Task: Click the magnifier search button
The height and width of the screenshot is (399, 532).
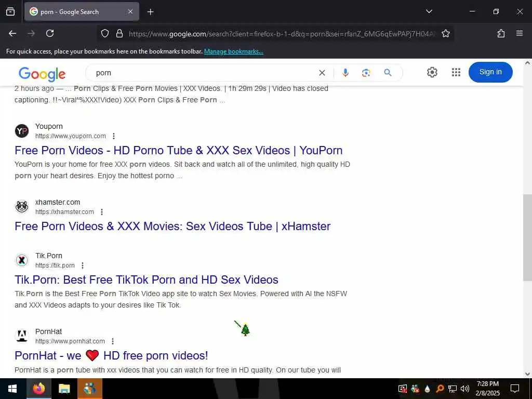Action: [388, 72]
